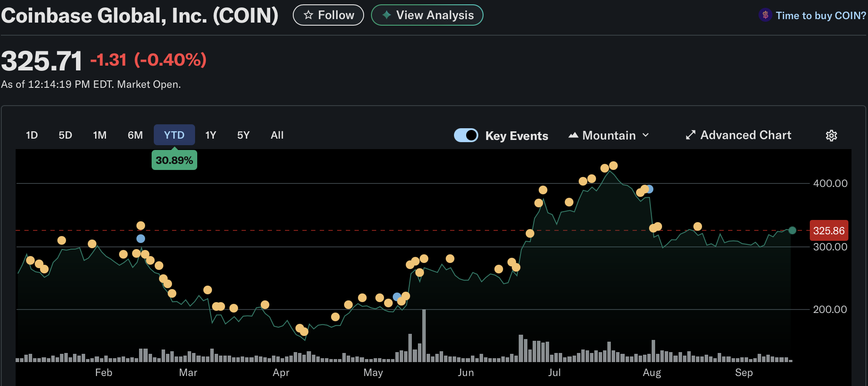Click the Sep month label
Screen dimensions: 868x386
[744, 373]
